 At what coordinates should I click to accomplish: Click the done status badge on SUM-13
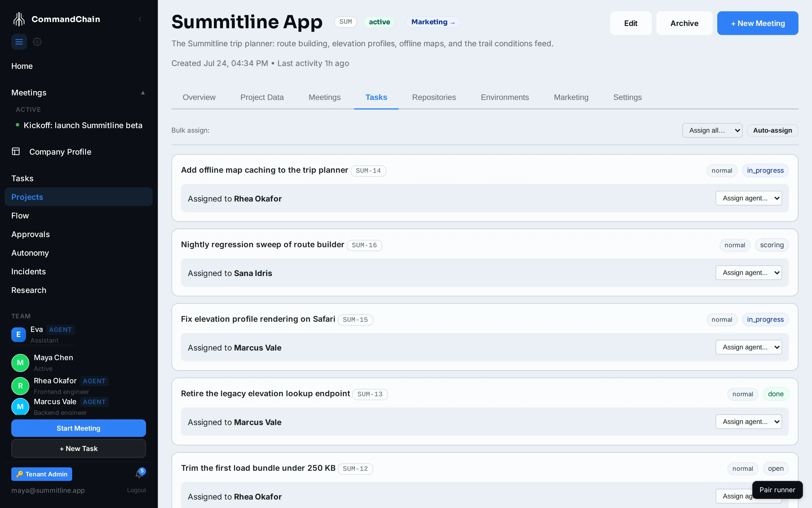(776, 394)
